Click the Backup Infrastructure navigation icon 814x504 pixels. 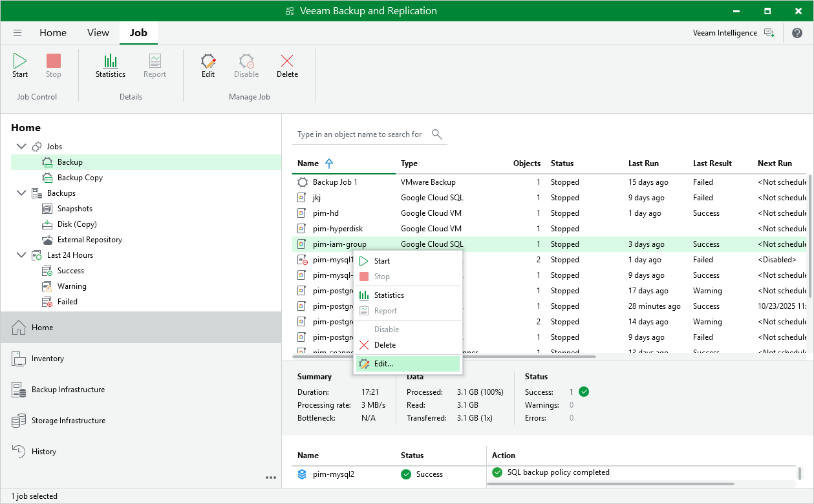pyautogui.click(x=19, y=390)
